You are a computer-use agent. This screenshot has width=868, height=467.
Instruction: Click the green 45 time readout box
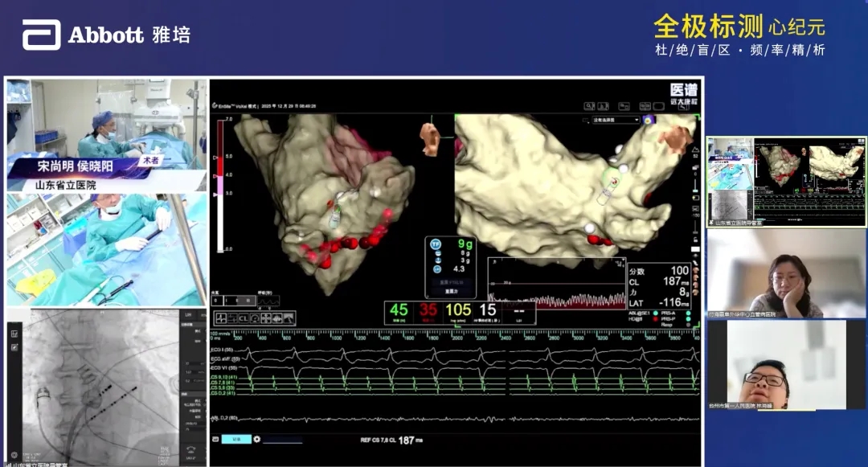399,312
